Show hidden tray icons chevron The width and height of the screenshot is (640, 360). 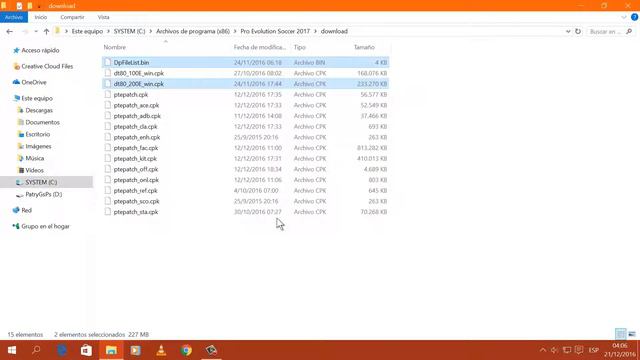coord(542,350)
